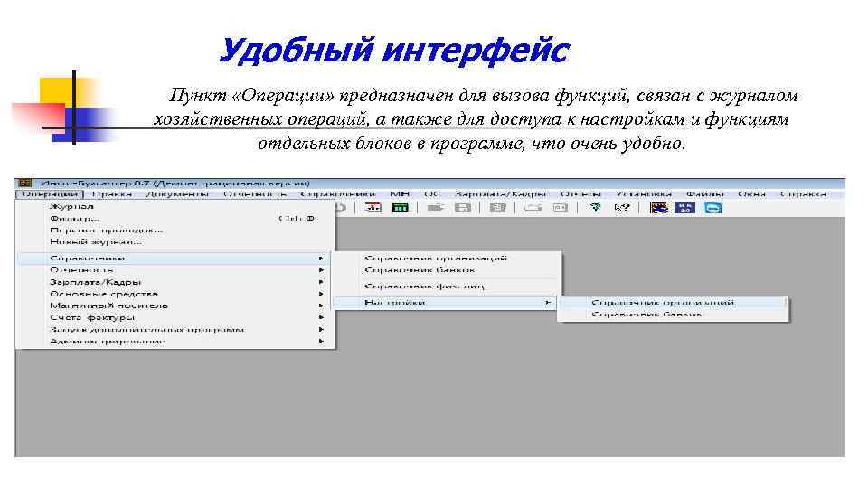Expand the Основные средства submenu
The height and width of the screenshot is (488, 868).
tap(175, 294)
